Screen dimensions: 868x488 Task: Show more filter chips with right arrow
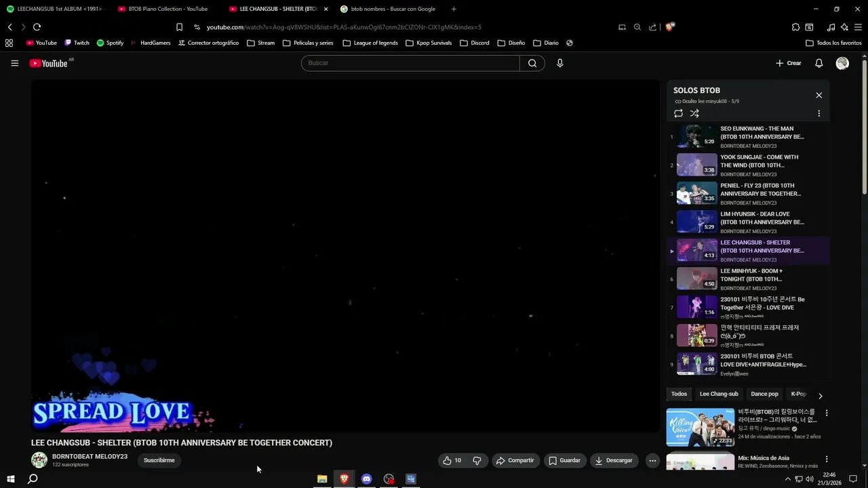coord(820,396)
